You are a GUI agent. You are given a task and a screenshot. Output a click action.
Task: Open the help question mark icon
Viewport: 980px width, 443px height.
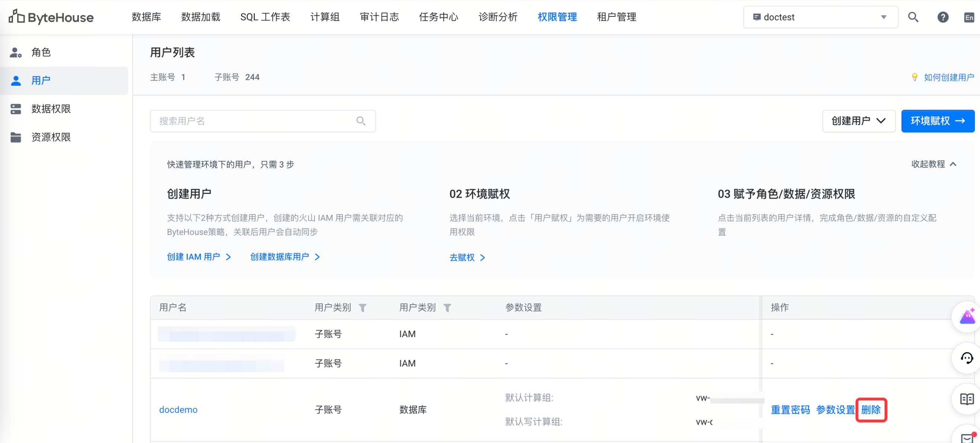tap(943, 17)
